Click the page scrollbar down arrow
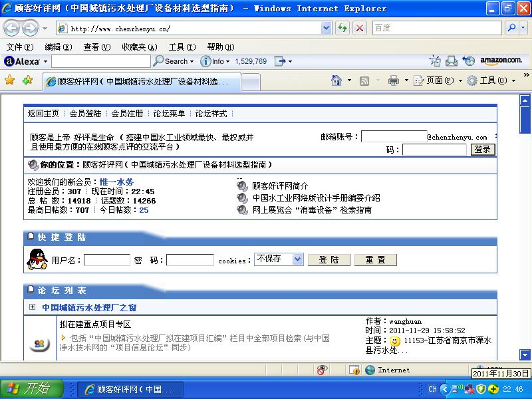 pyautogui.click(x=525, y=354)
